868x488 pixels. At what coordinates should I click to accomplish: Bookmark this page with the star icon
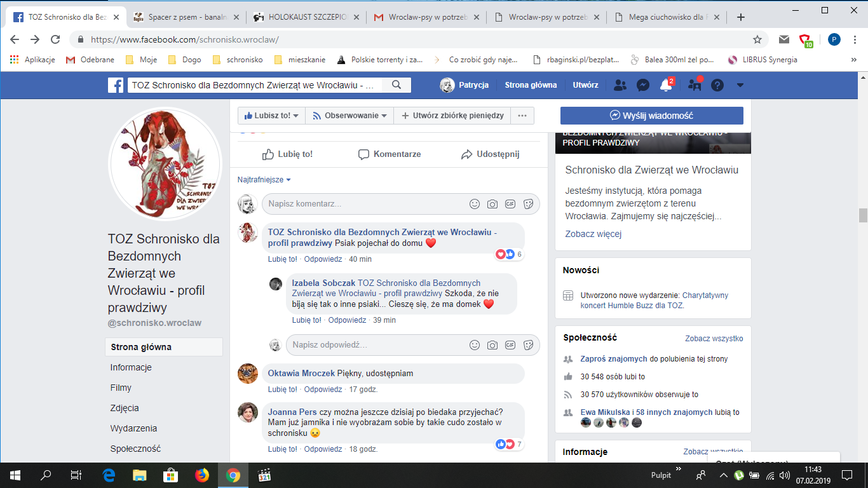(757, 39)
